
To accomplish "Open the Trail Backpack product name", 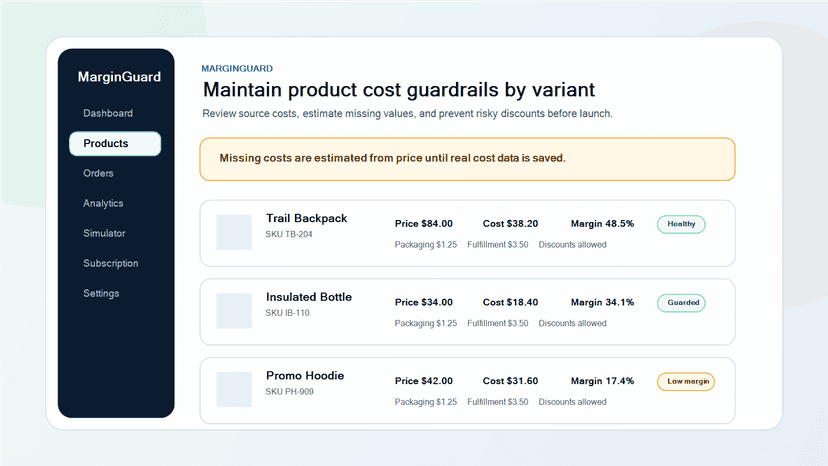I will (306, 218).
